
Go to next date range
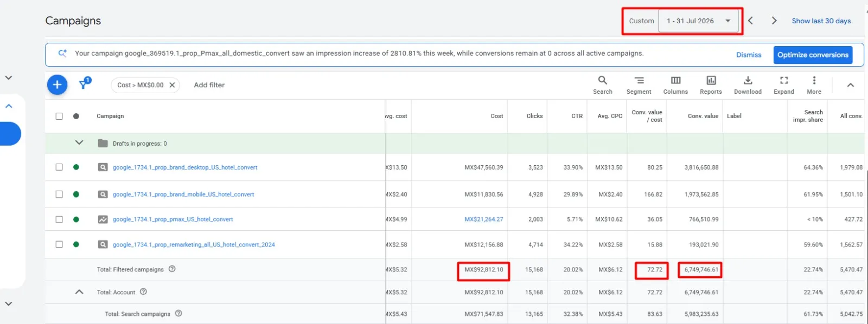pos(774,21)
